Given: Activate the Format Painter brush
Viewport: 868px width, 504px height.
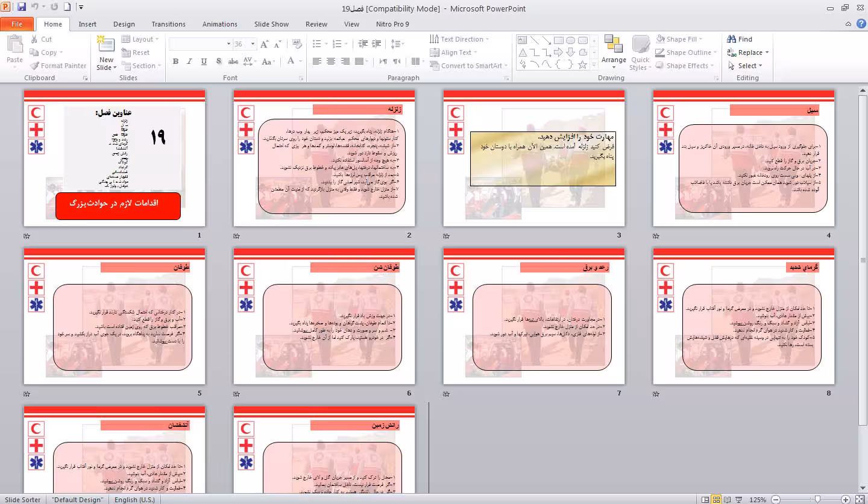Looking at the screenshot, I should click(x=58, y=66).
